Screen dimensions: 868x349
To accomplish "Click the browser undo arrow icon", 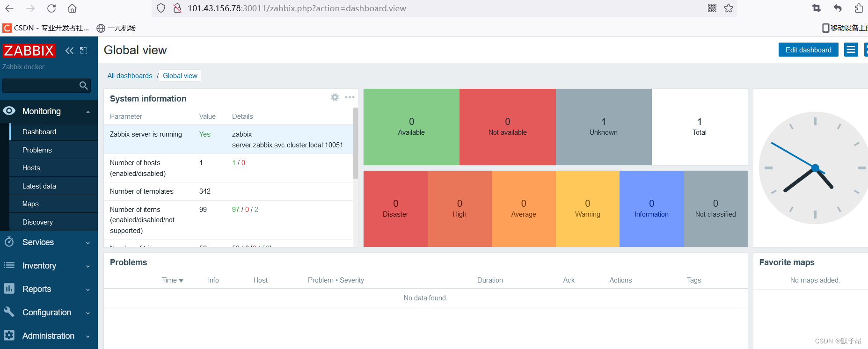I will [838, 8].
